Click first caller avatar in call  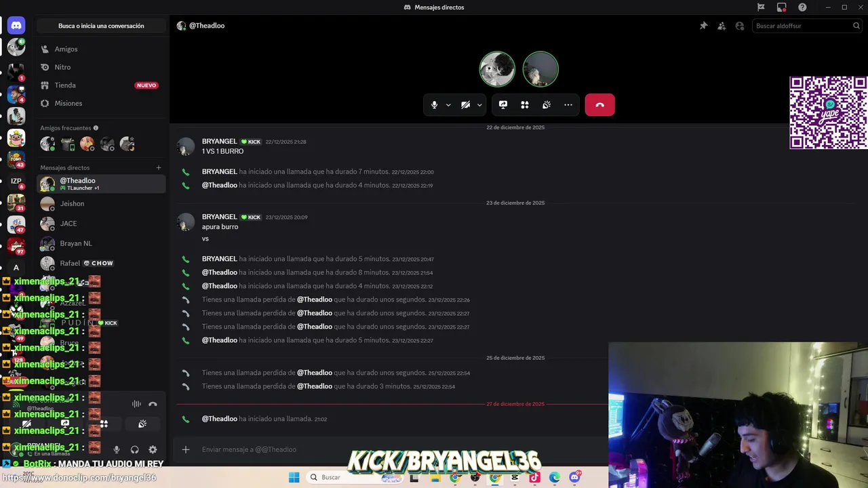[497, 69]
